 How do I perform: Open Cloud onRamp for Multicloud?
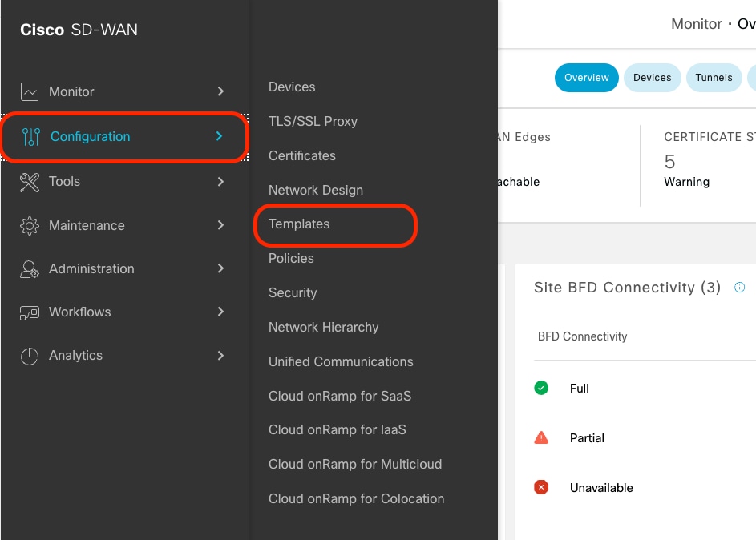click(355, 465)
